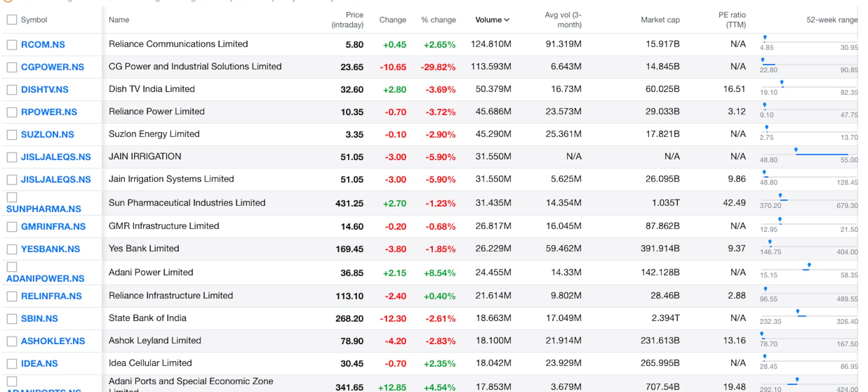868x392 pixels.
Task: Open the CGPOWER.NS symbol link
Action: point(52,67)
